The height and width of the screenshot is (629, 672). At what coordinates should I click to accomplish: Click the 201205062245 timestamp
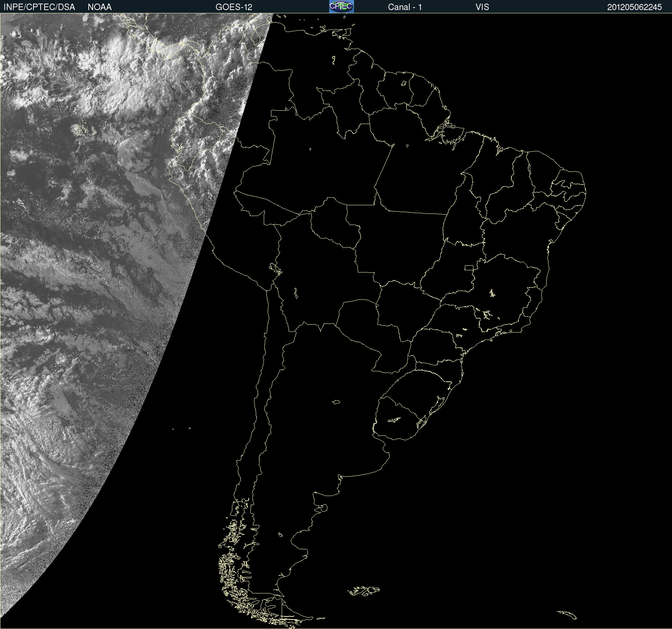635,7
